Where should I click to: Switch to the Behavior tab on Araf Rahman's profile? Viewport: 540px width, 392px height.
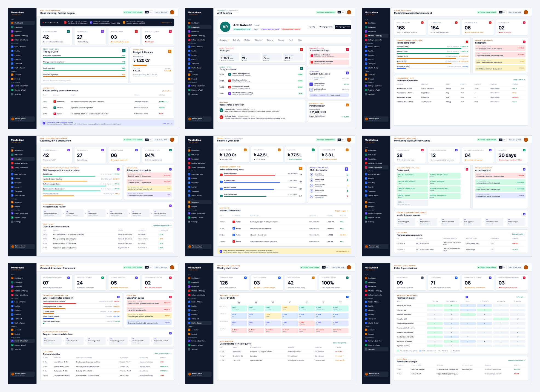click(x=270, y=40)
